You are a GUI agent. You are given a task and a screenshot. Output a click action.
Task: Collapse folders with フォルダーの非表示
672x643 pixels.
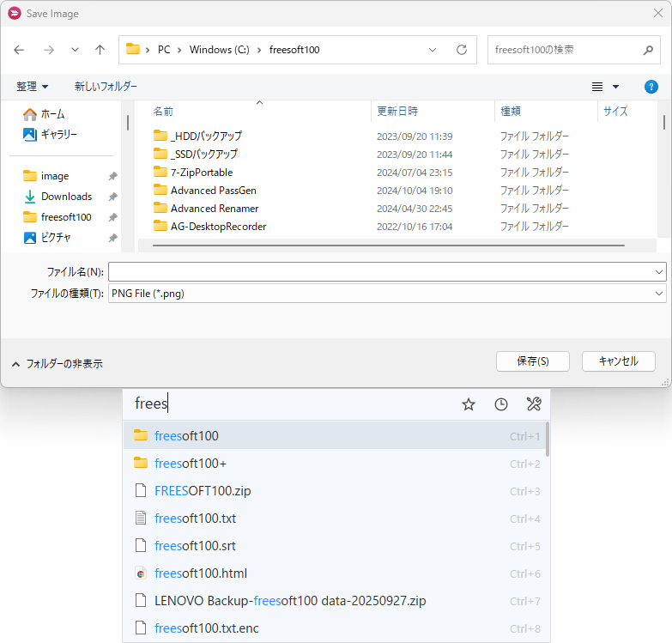point(58,363)
